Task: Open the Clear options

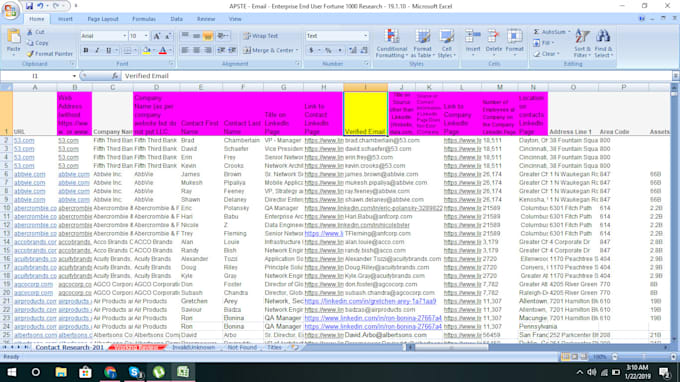Action: (x=546, y=54)
